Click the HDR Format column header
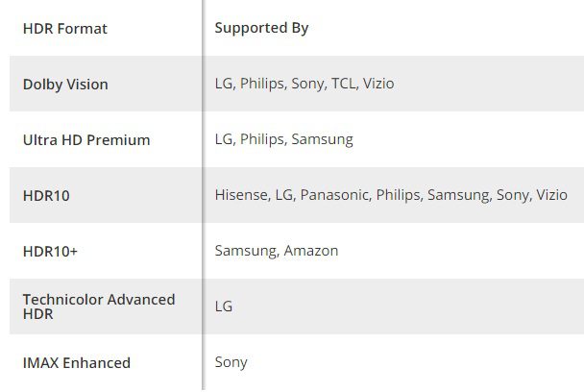584x392 pixels. [65, 29]
